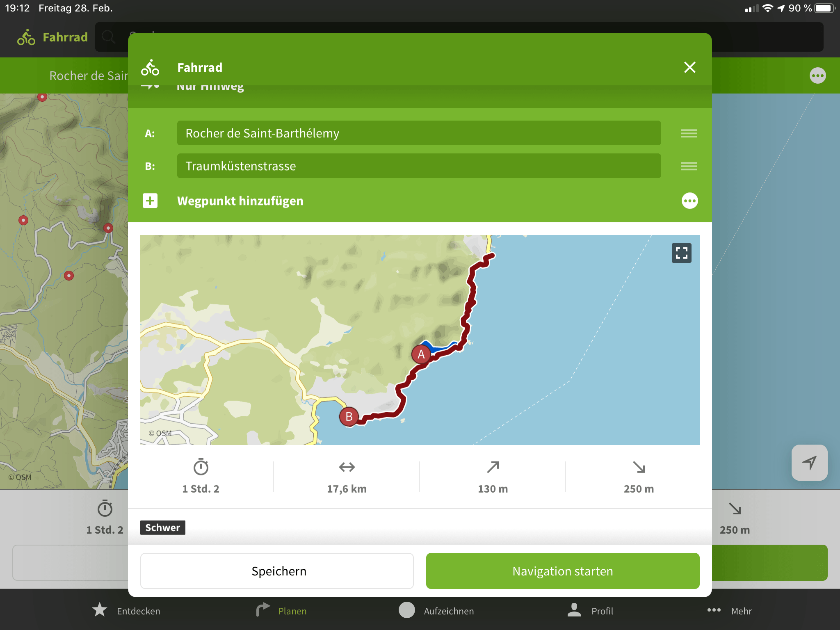Tap the background stopwatch icon
Screen dimensions: 840x630
pos(105,508)
